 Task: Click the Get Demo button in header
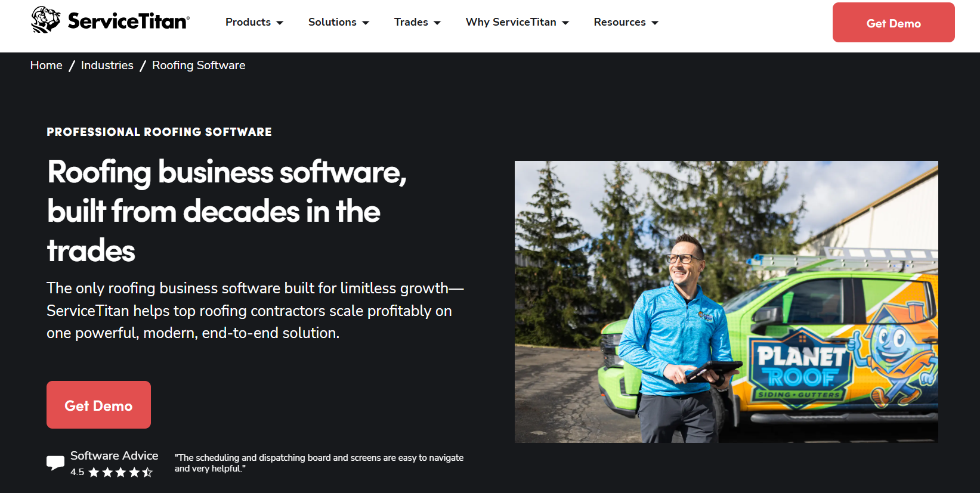coord(894,22)
